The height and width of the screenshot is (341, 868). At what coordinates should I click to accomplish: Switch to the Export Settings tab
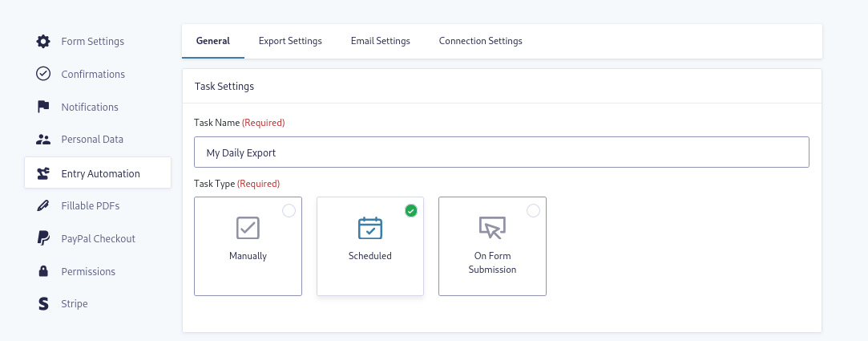pos(290,41)
